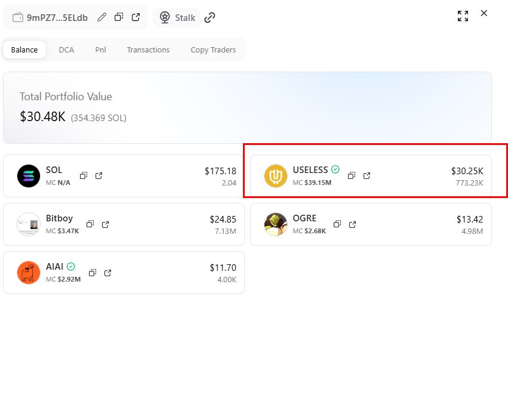Open the Pnl tab
The image size is (508, 420).
tap(100, 50)
